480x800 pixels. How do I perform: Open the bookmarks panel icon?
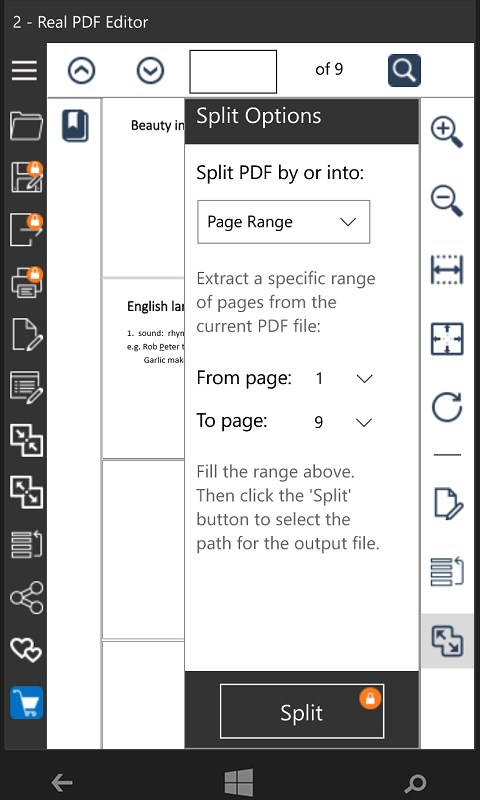[x=75, y=126]
